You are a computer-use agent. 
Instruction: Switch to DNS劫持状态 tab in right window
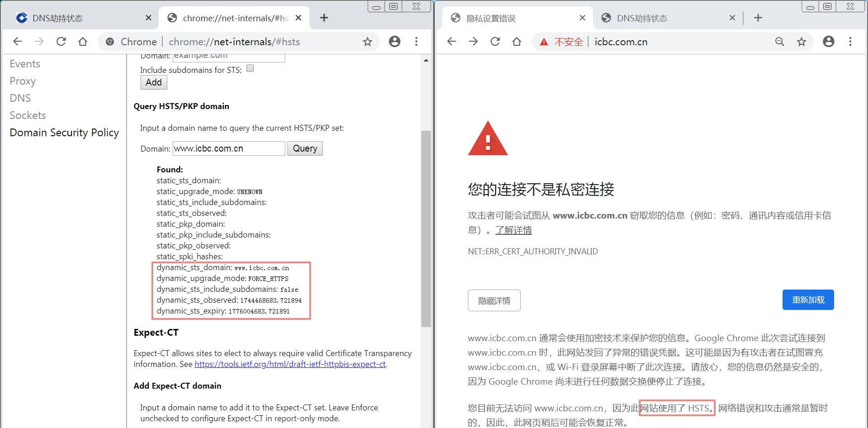click(x=665, y=18)
